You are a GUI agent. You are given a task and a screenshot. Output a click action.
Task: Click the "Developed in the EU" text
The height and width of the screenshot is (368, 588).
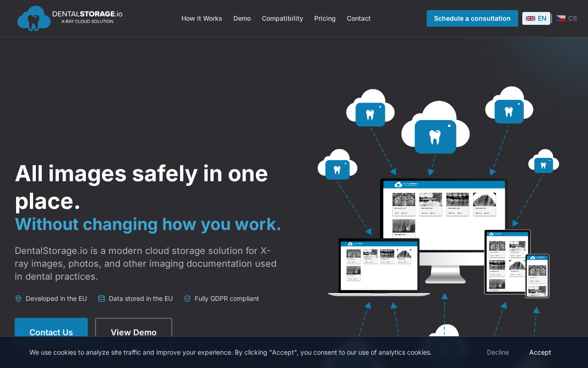[x=56, y=299]
